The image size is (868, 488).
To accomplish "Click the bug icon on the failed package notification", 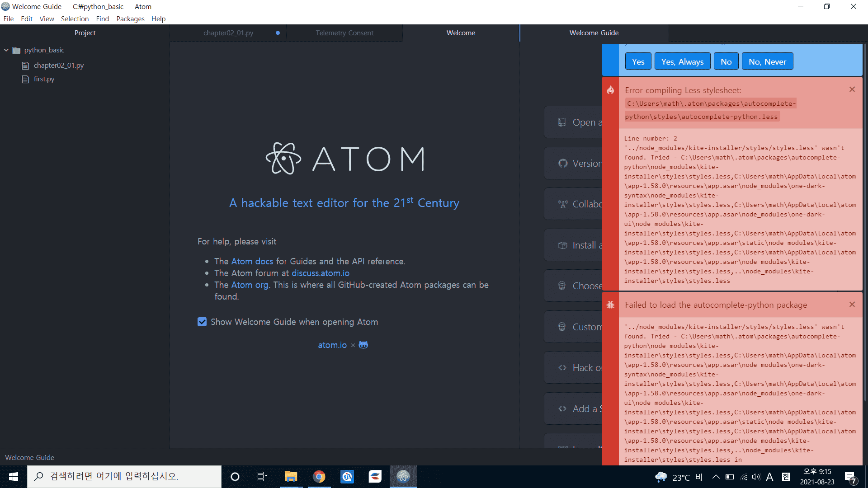I will click(610, 305).
